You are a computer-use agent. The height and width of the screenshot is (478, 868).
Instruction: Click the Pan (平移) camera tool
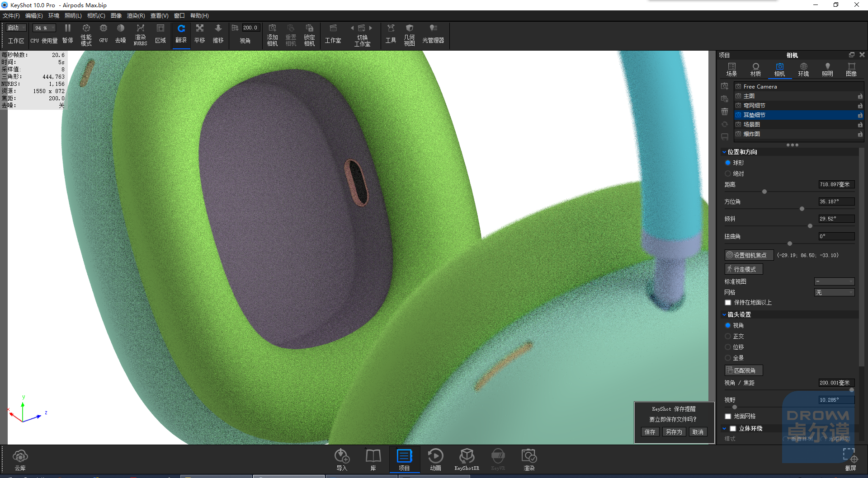(200, 34)
